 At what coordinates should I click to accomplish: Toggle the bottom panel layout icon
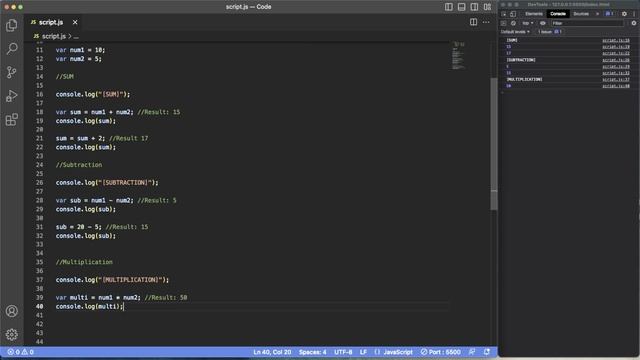click(462, 7)
